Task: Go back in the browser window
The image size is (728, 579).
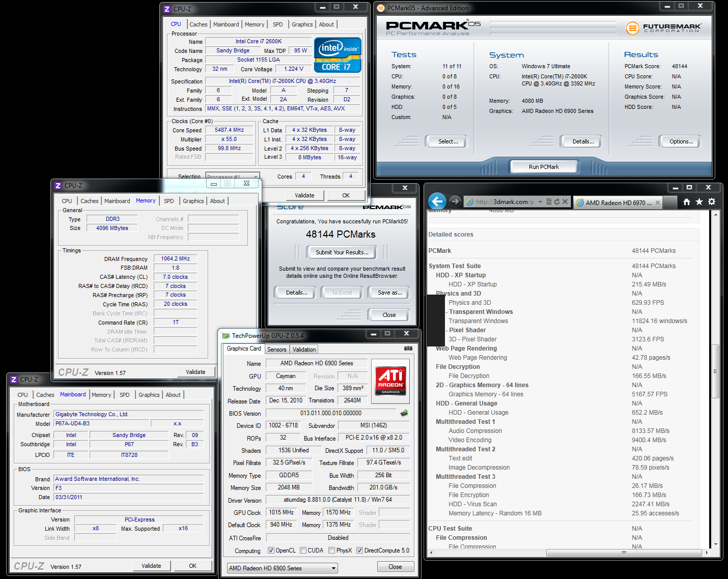Action: pos(437,201)
